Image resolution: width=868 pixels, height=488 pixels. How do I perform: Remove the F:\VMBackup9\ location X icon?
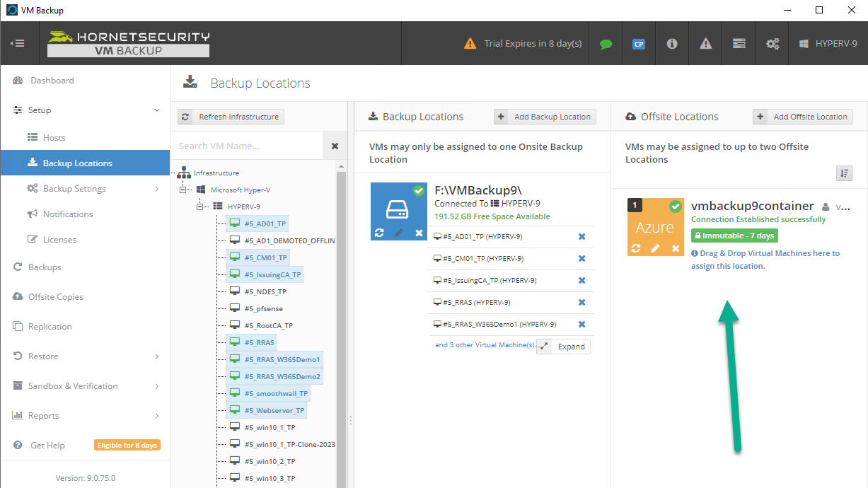tap(419, 233)
